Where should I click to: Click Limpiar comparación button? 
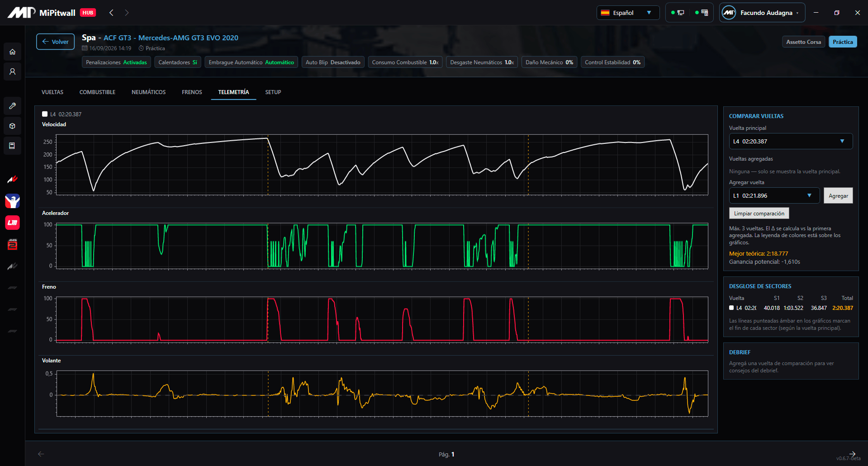[759, 213]
